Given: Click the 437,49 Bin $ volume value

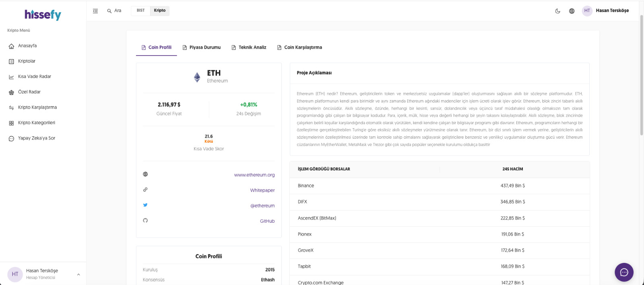Looking at the screenshot, I should (x=513, y=186).
